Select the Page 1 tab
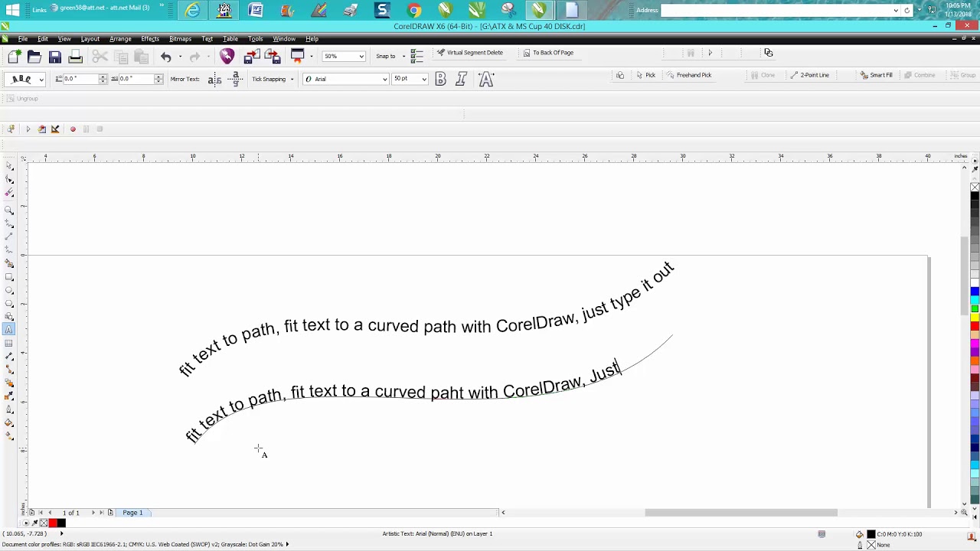 pyautogui.click(x=132, y=513)
